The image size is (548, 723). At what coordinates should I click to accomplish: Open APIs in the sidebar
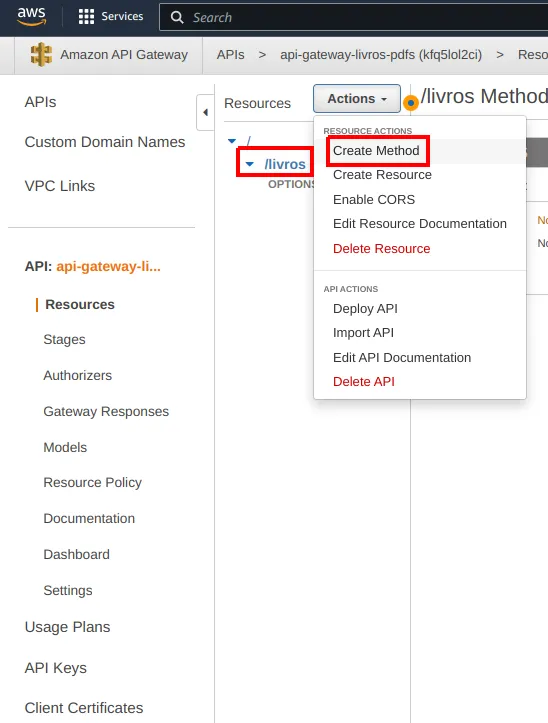pyautogui.click(x=41, y=102)
